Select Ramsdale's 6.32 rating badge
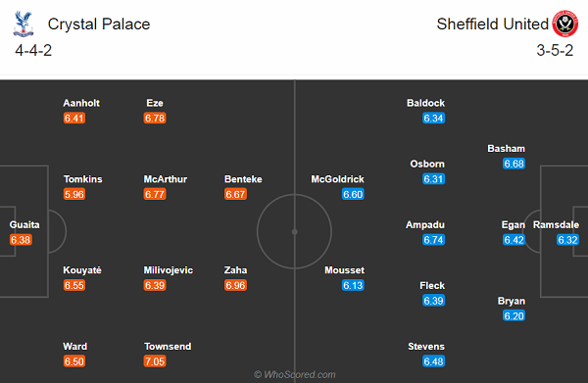 (567, 240)
